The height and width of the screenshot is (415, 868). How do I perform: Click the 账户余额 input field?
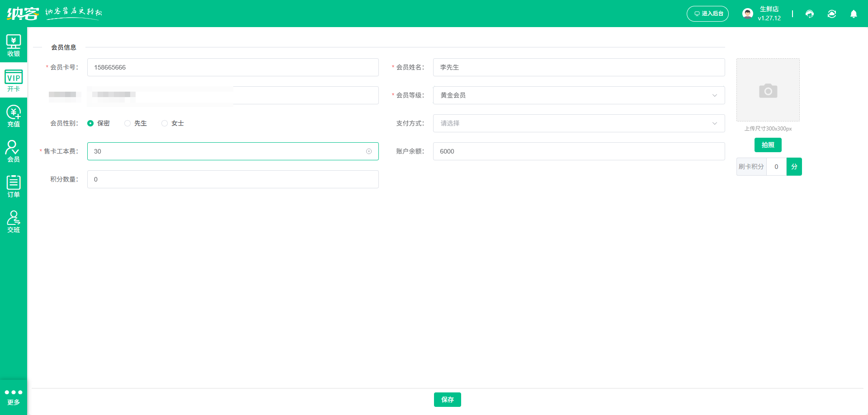(579, 151)
